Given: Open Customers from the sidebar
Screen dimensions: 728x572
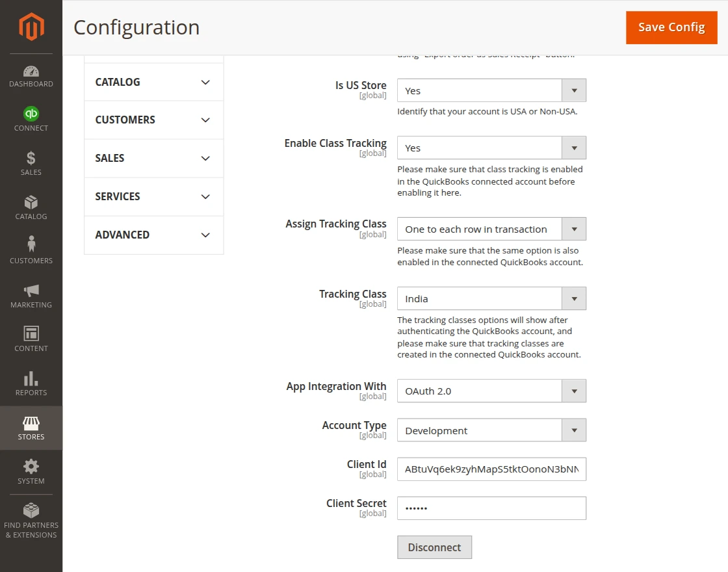Looking at the screenshot, I should click(x=31, y=251).
